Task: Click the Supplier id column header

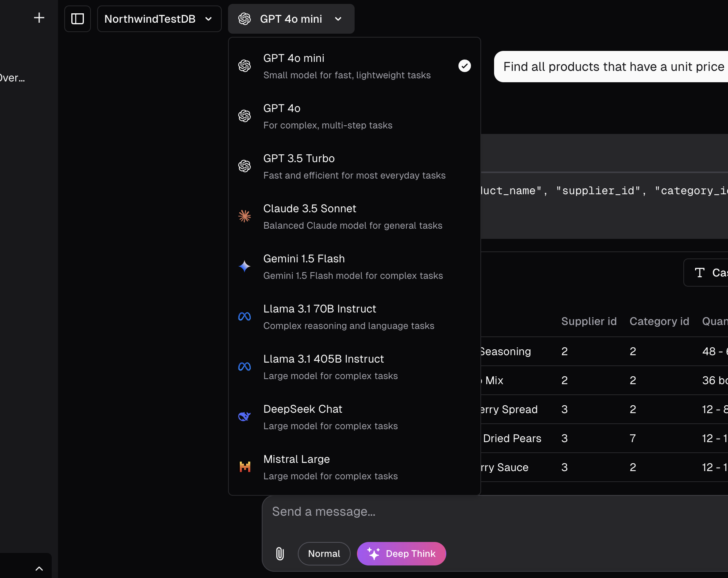Action: tap(589, 322)
